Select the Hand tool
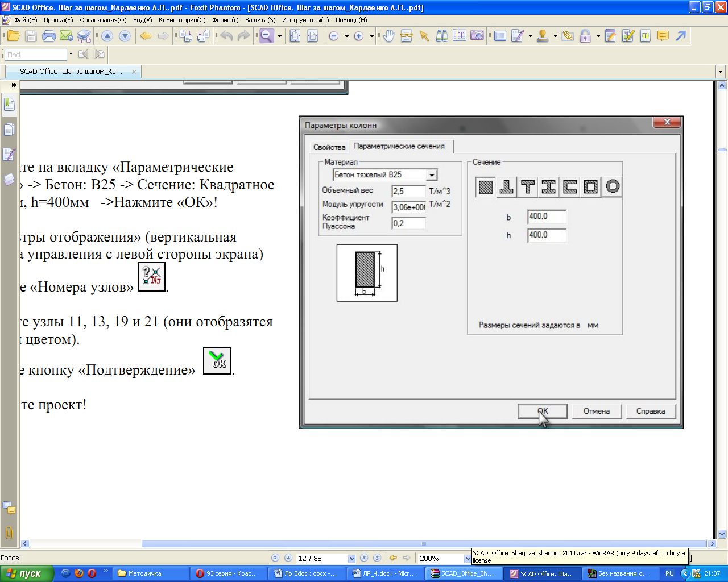 (388, 36)
